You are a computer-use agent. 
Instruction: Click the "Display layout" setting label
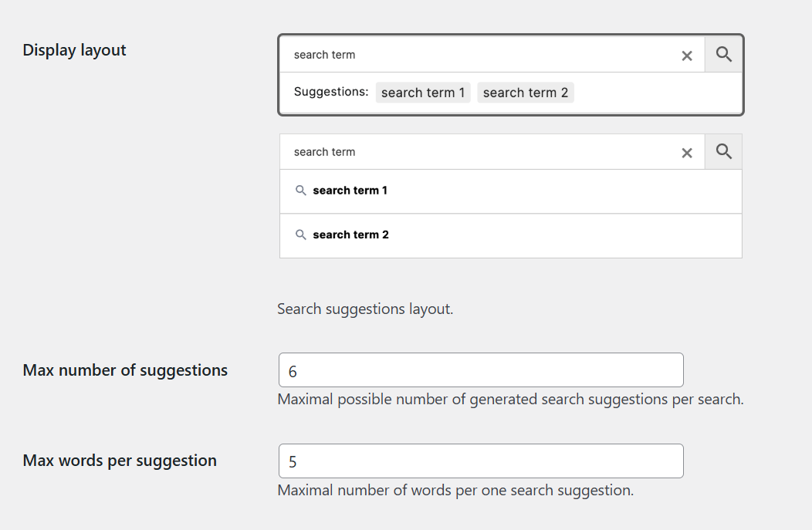click(74, 50)
